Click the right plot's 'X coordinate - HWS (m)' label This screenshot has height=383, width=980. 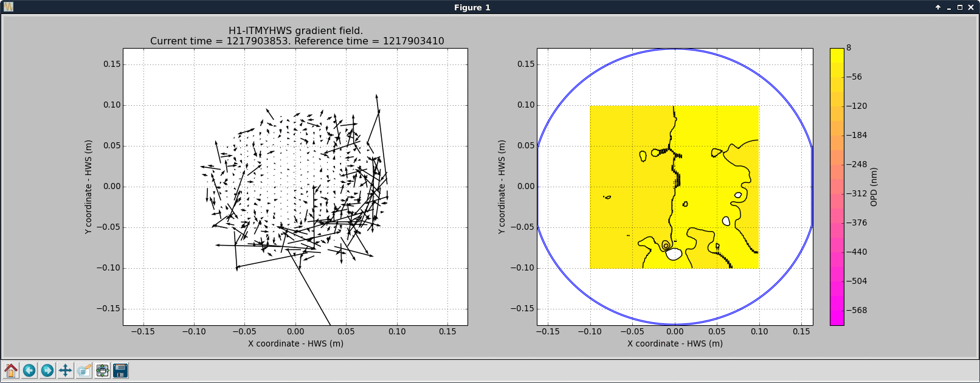coord(675,343)
